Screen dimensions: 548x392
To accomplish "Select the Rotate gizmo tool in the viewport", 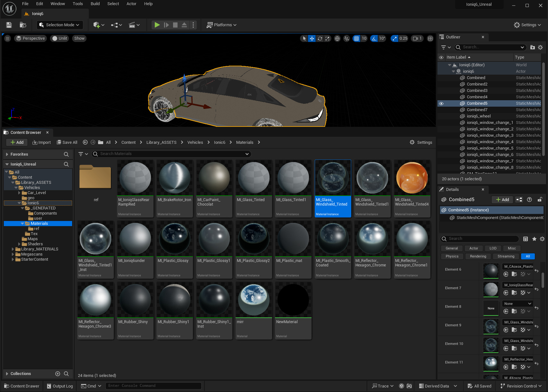I will click(x=320, y=38).
